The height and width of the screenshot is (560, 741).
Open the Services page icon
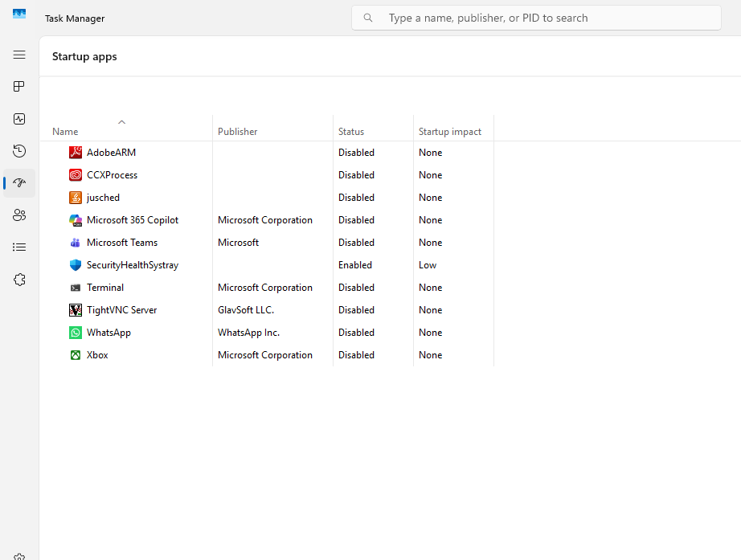(x=19, y=280)
